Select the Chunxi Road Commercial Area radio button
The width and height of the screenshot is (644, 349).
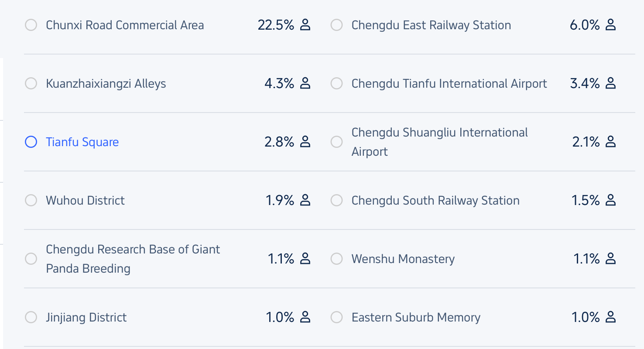click(x=31, y=25)
